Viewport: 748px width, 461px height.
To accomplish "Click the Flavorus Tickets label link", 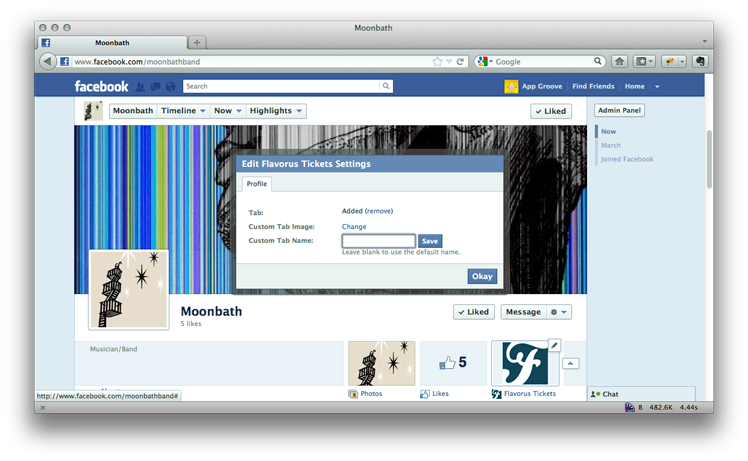I will [x=530, y=394].
